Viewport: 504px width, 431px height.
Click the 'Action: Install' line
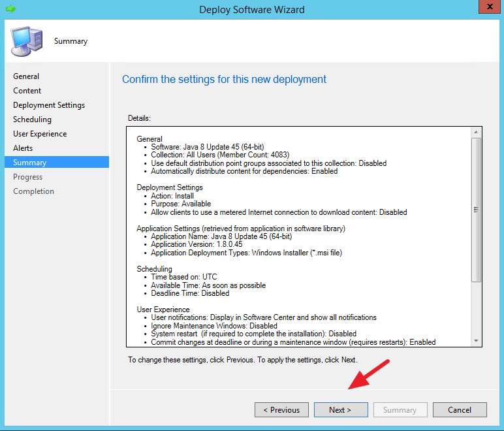[x=172, y=196]
